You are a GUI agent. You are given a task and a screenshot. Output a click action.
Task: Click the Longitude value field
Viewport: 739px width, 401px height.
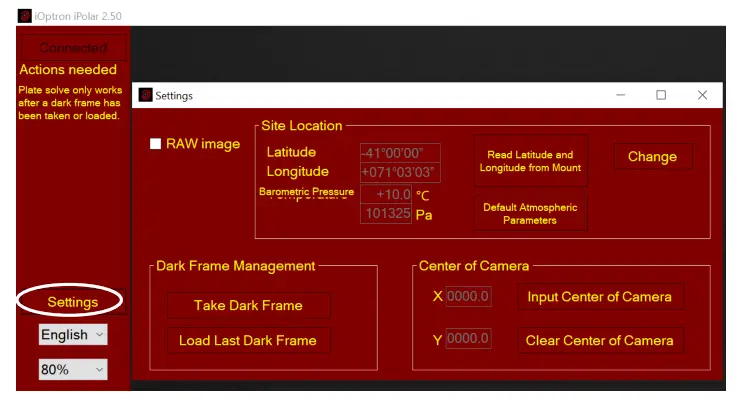point(400,172)
